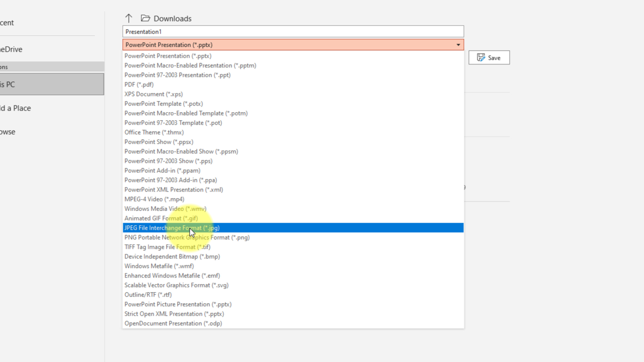Pick MPEG-4 Video (*.mp4)

point(293,199)
